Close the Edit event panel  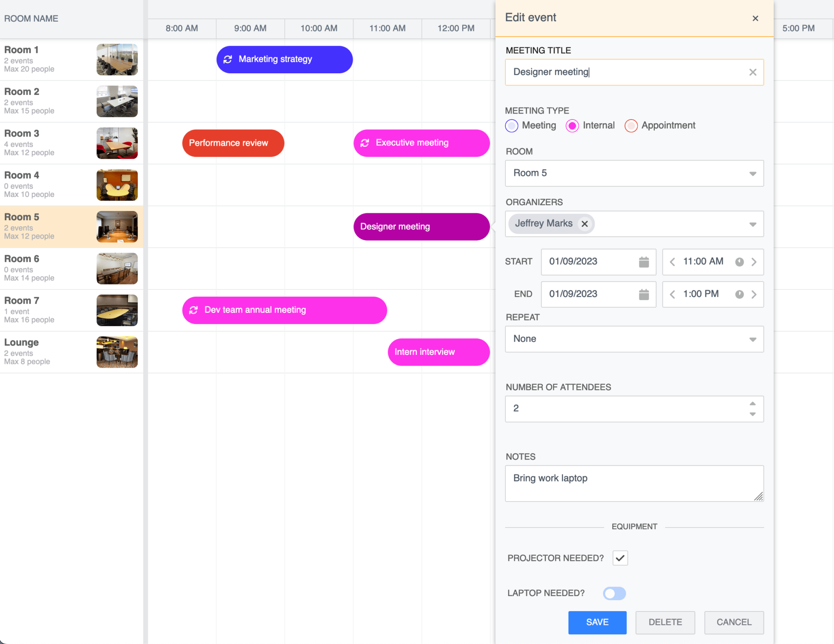pyautogui.click(x=755, y=18)
